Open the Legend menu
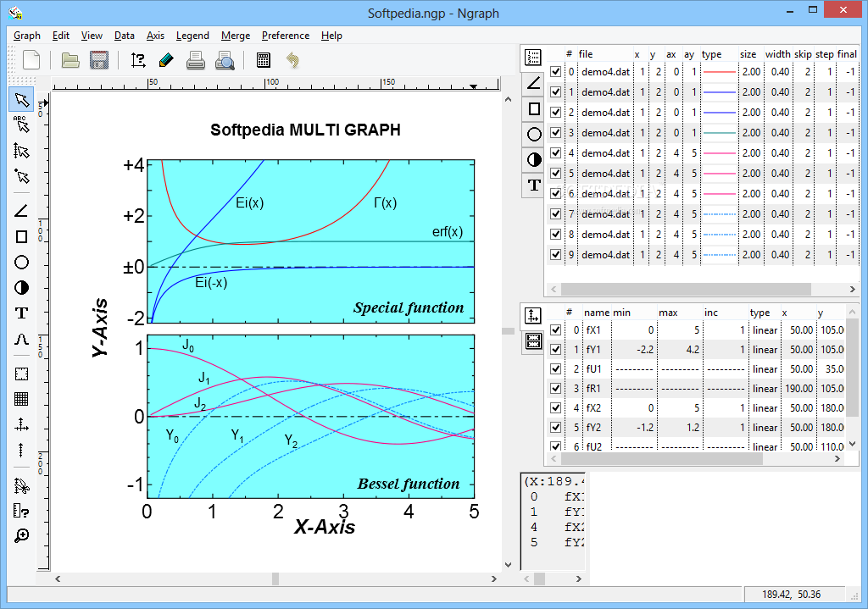868x609 pixels. coord(192,36)
